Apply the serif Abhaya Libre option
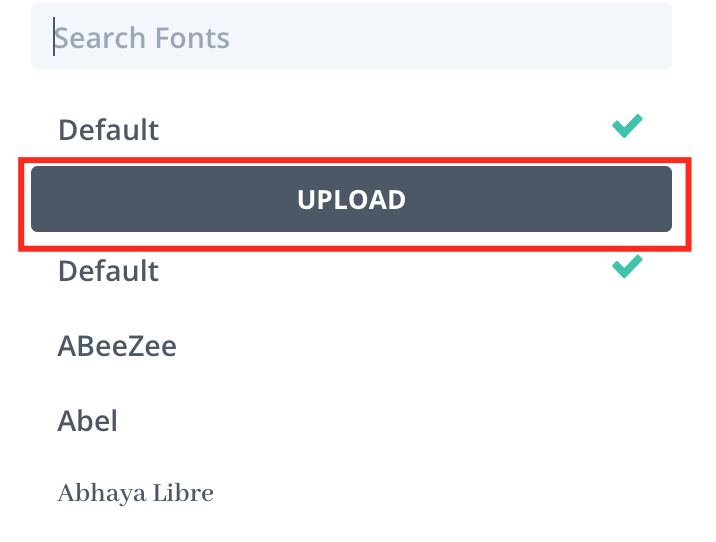 (x=135, y=493)
